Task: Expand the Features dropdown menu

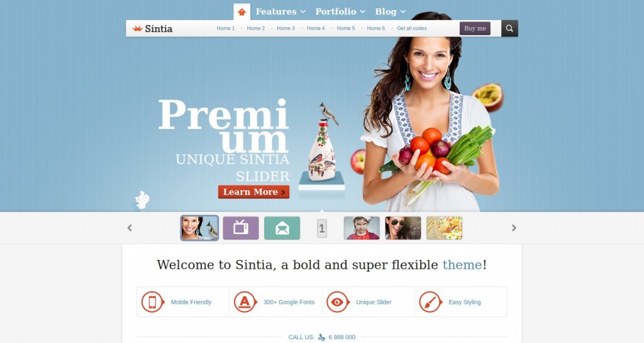Action: pos(280,11)
